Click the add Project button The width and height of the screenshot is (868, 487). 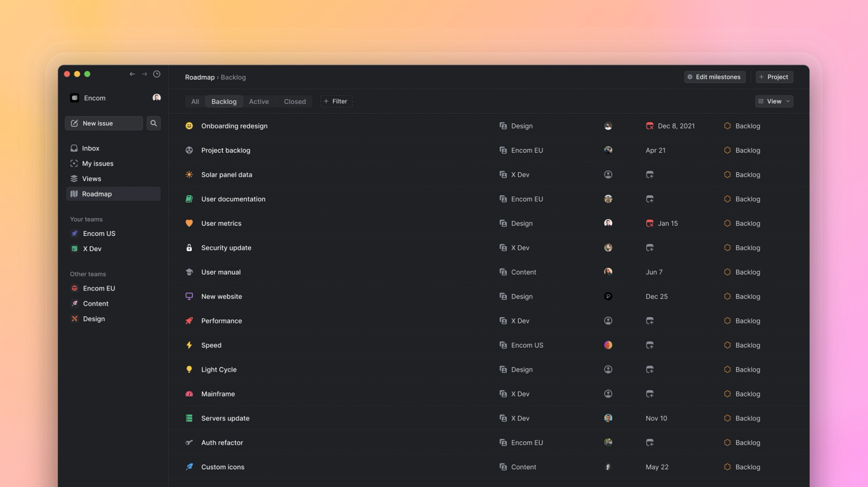pos(774,77)
